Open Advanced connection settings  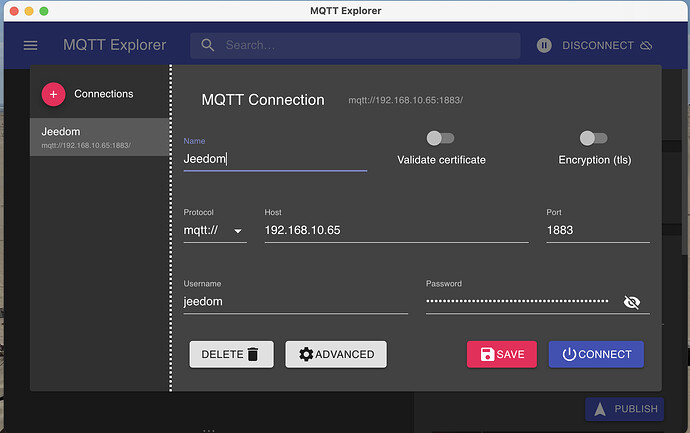tap(336, 354)
